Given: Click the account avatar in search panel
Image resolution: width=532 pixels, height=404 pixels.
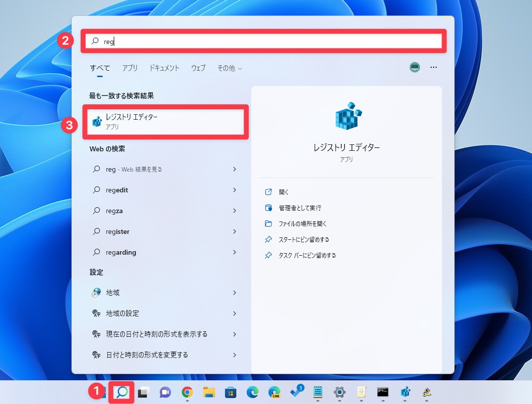Looking at the screenshot, I should (415, 68).
